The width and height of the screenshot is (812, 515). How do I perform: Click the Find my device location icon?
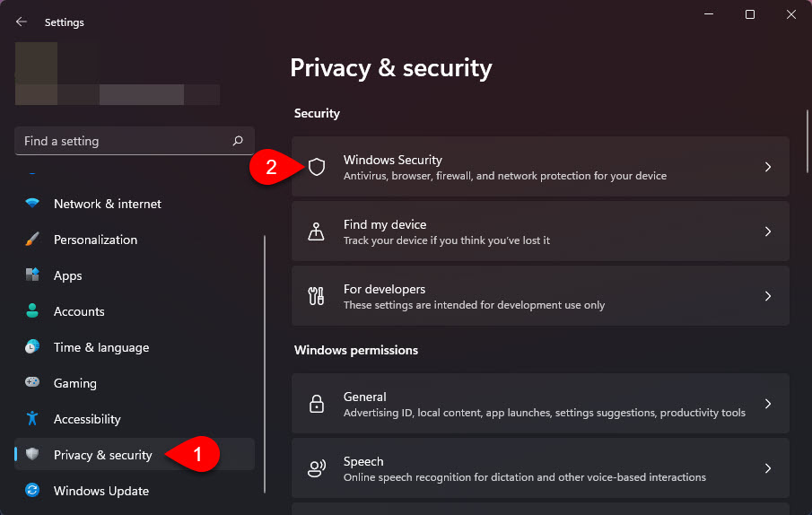click(x=316, y=231)
